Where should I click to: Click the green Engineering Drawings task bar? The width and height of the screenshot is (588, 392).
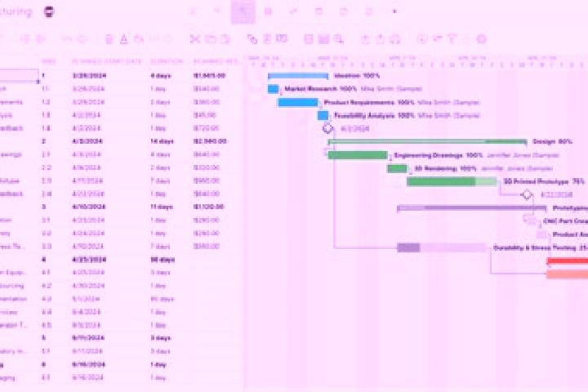click(358, 155)
